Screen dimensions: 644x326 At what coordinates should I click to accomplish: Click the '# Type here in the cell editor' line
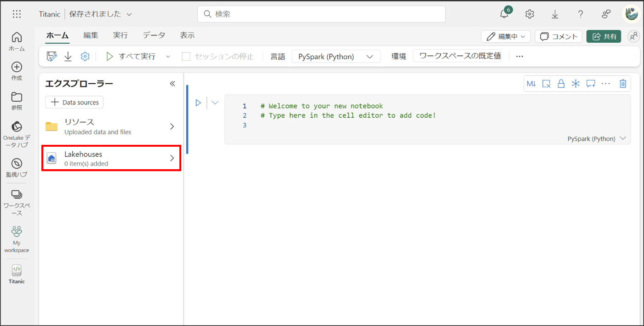(348, 115)
